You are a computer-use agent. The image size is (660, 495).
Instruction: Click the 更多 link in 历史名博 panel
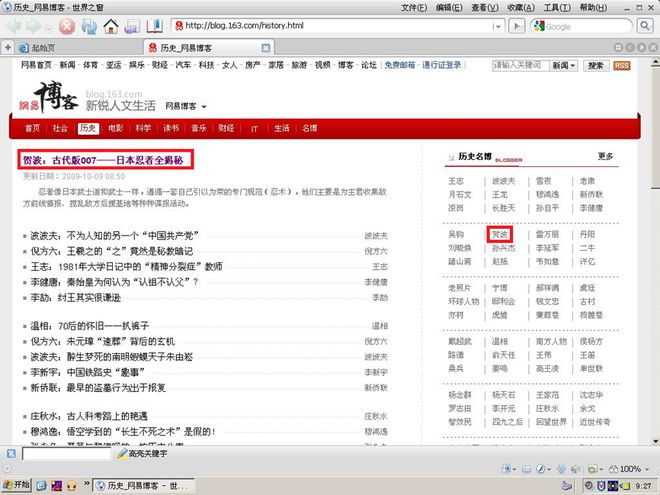coord(605,157)
